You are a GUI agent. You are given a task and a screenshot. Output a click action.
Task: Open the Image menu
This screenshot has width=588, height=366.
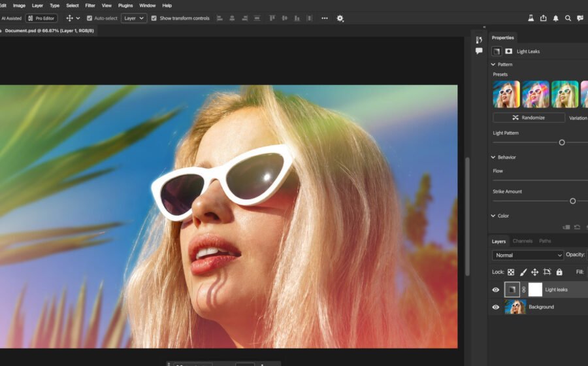pos(19,6)
